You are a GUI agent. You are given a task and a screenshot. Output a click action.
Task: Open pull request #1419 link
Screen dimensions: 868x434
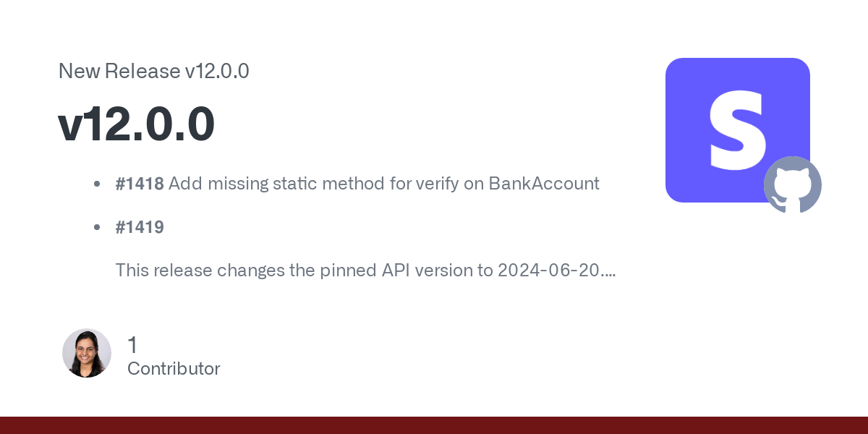coord(140,227)
